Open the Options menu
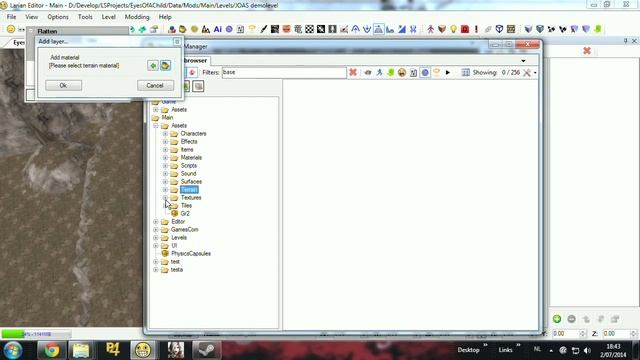This screenshot has height=360, width=640. pyautogui.click(x=58, y=17)
